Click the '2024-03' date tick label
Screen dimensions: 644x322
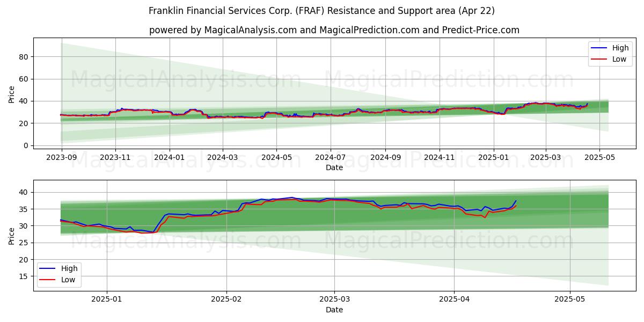[x=223, y=158]
